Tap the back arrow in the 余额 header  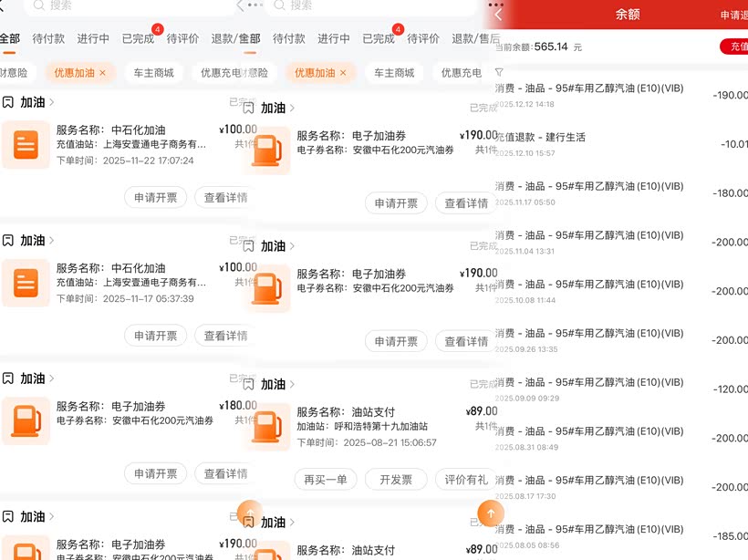coord(499,15)
